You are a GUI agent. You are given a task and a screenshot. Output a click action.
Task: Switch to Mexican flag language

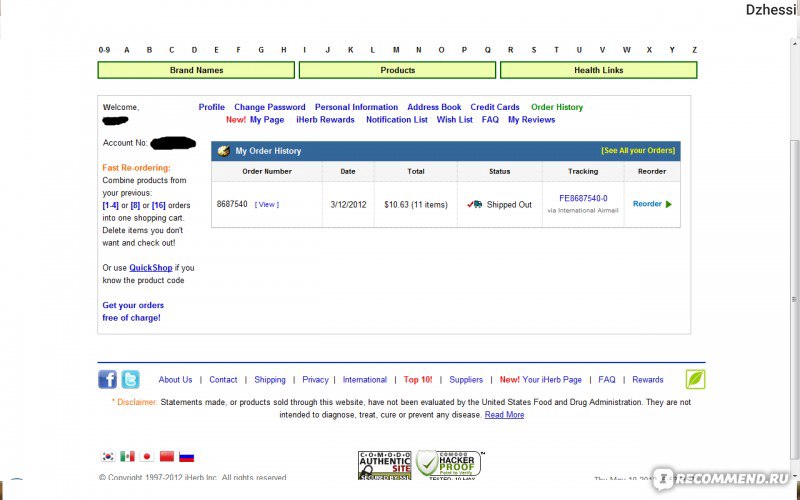tap(128, 457)
